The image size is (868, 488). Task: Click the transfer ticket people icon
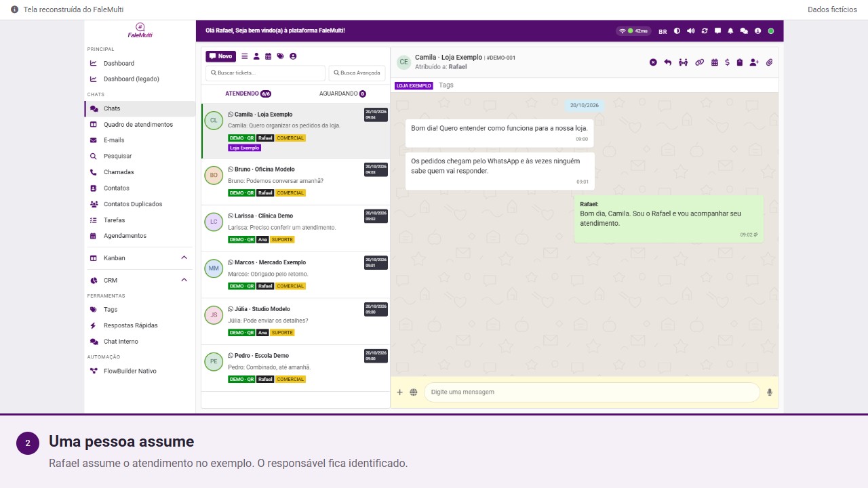coord(683,62)
